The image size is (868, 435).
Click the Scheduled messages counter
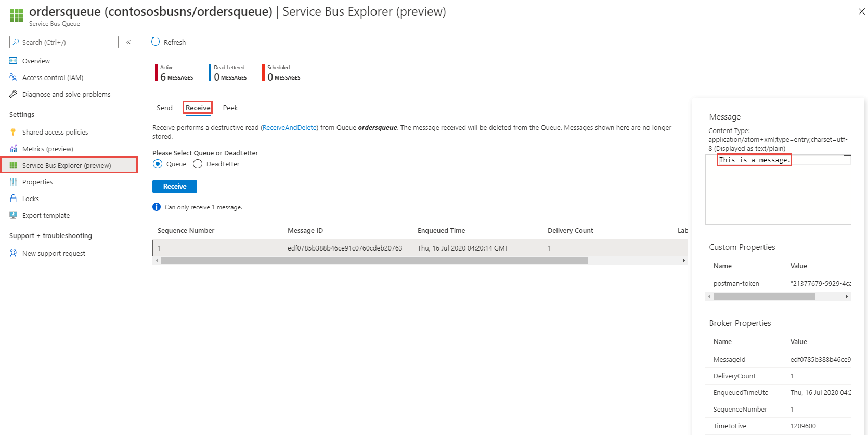tap(282, 73)
